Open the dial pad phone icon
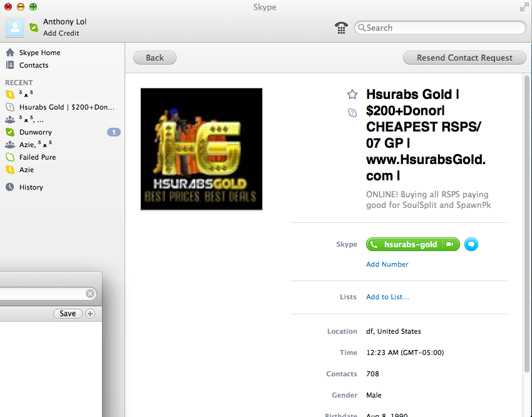Image resolution: width=532 pixels, height=417 pixels. [341, 28]
